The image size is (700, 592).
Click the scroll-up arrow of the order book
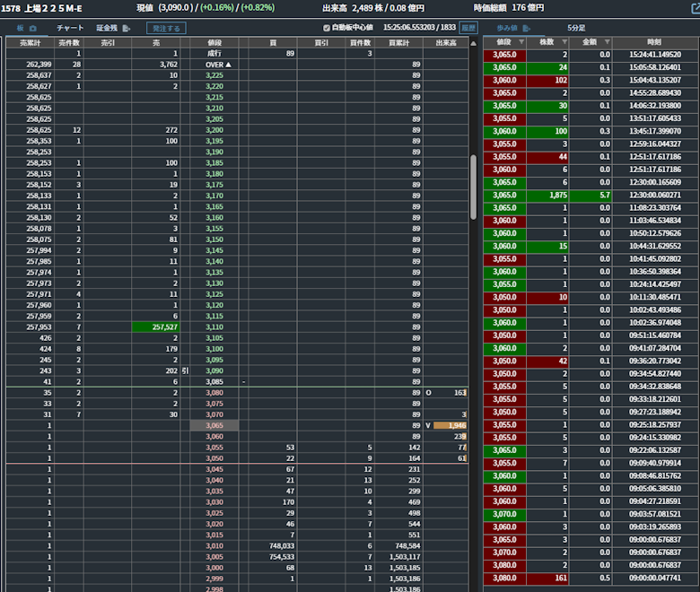473,43
